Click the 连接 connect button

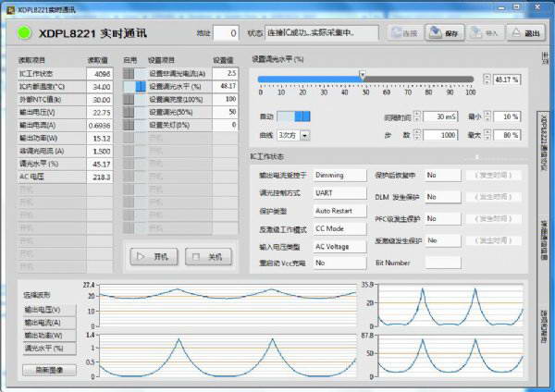pos(405,33)
